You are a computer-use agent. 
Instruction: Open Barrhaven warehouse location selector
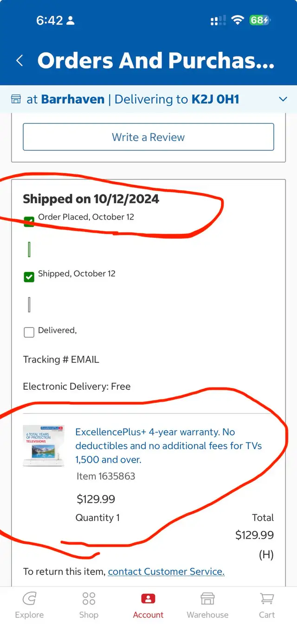(73, 99)
